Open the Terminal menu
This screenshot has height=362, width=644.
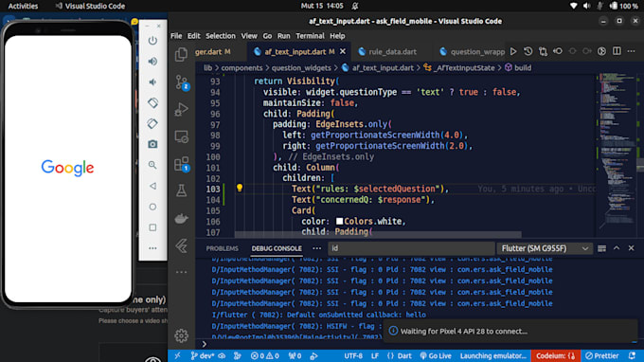click(x=310, y=36)
